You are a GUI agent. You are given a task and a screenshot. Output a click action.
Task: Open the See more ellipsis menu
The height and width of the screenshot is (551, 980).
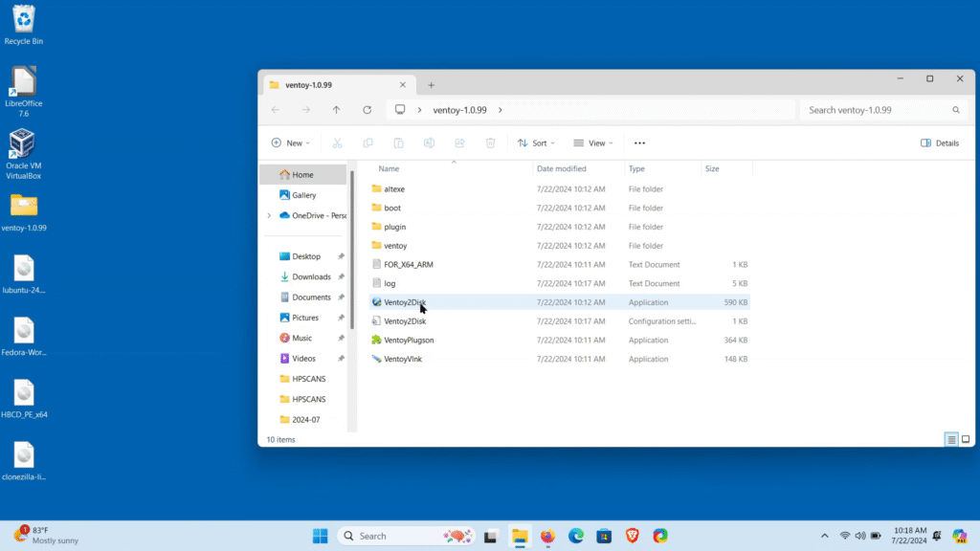(639, 143)
